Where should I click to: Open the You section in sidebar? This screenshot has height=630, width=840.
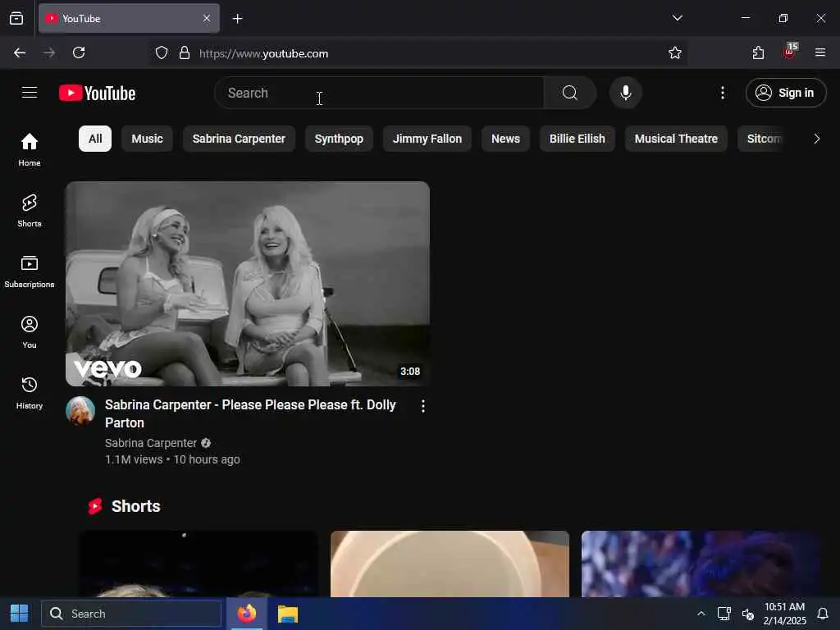[30, 332]
